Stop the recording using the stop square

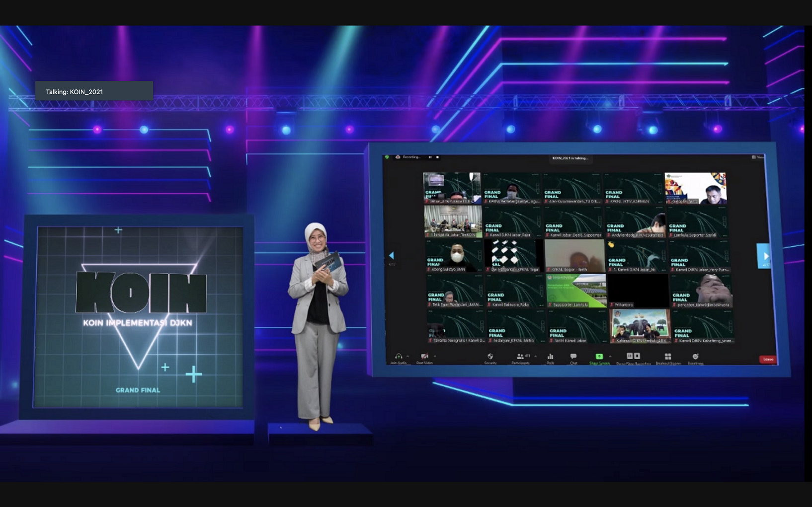click(437, 157)
